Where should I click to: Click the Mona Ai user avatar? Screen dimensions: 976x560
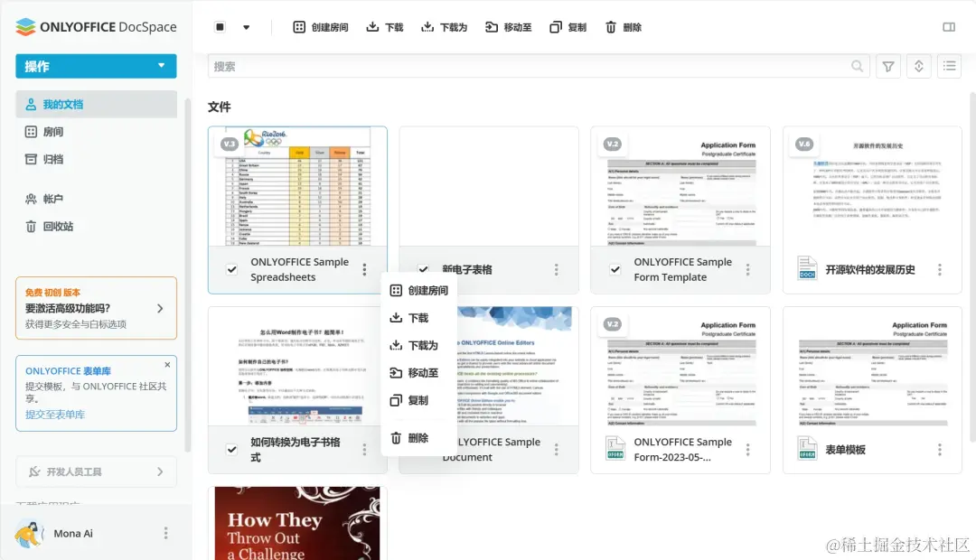28,533
